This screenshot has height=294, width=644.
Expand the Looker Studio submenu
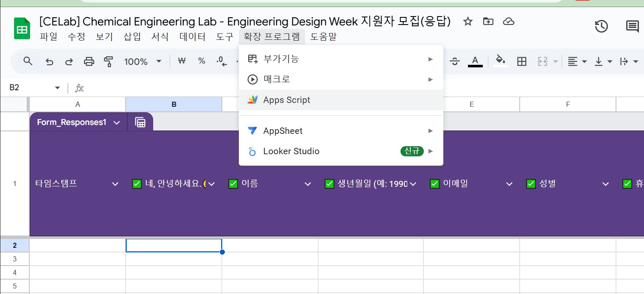click(x=341, y=151)
